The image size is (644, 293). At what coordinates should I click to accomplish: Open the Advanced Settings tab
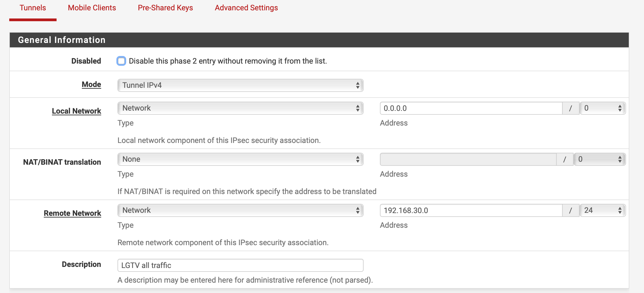pyautogui.click(x=246, y=8)
